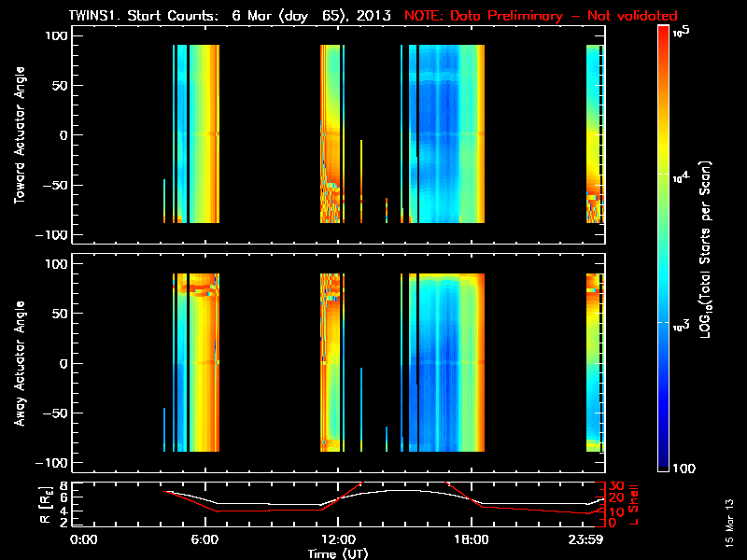
Task: Click the '0:00' time tick label
Action: click(x=84, y=540)
